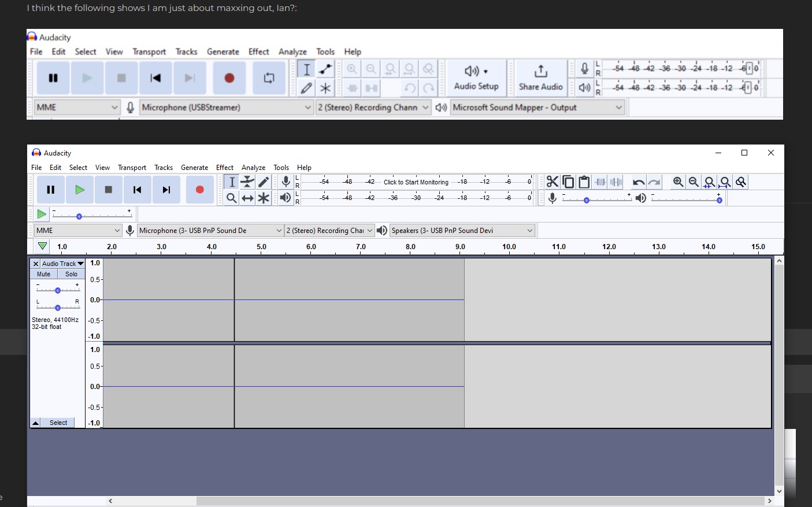
Task: Open the Microphone (USBStreamer) dropdown
Action: click(227, 108)
